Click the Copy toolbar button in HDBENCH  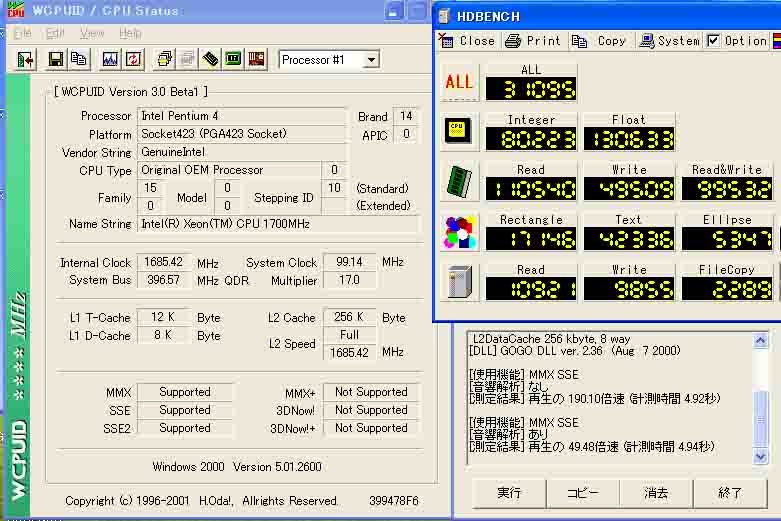point(599,41)
